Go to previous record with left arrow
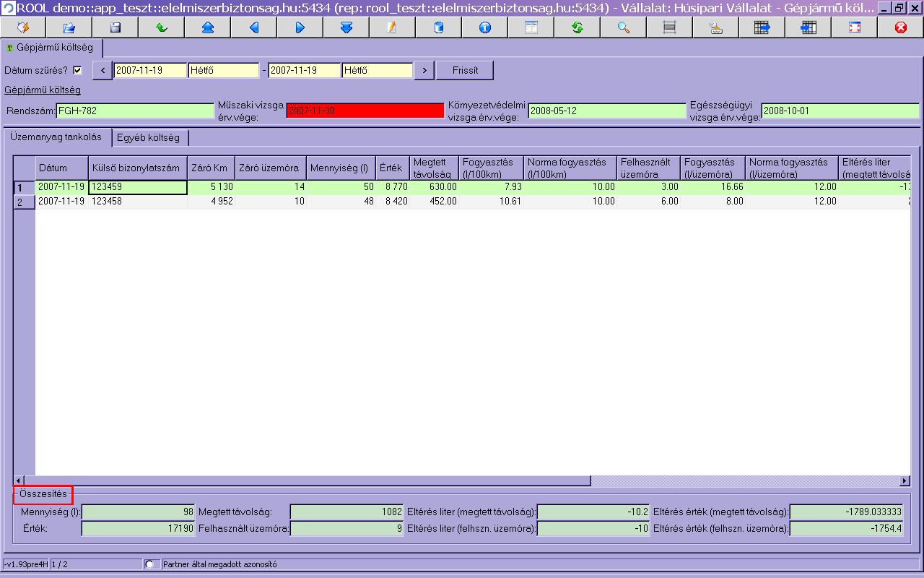This screenshot has height=578, width=924. coord(254,27)
